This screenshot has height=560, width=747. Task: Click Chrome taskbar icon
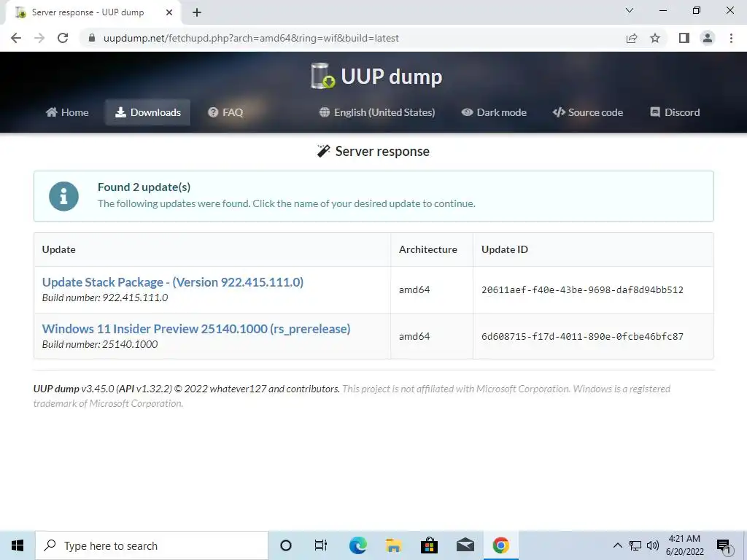pos(500,545)
